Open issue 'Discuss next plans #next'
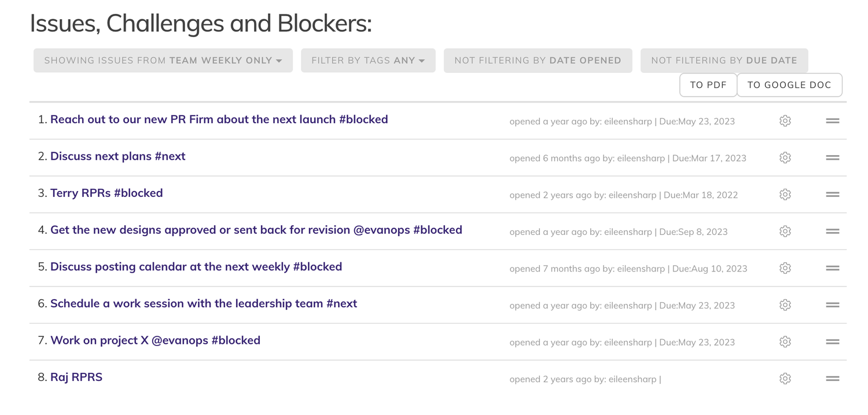The width and height of the screenshot is (868, 415). 117,156
